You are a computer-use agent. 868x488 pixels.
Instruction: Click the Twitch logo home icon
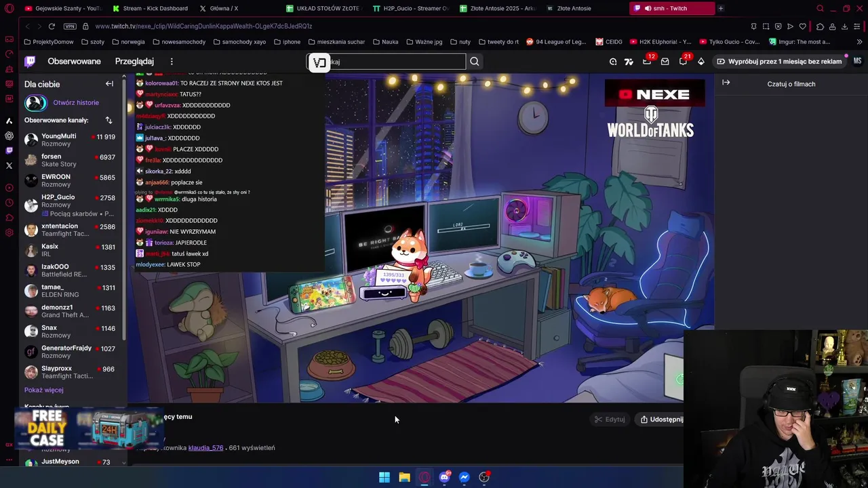[30, 62]
